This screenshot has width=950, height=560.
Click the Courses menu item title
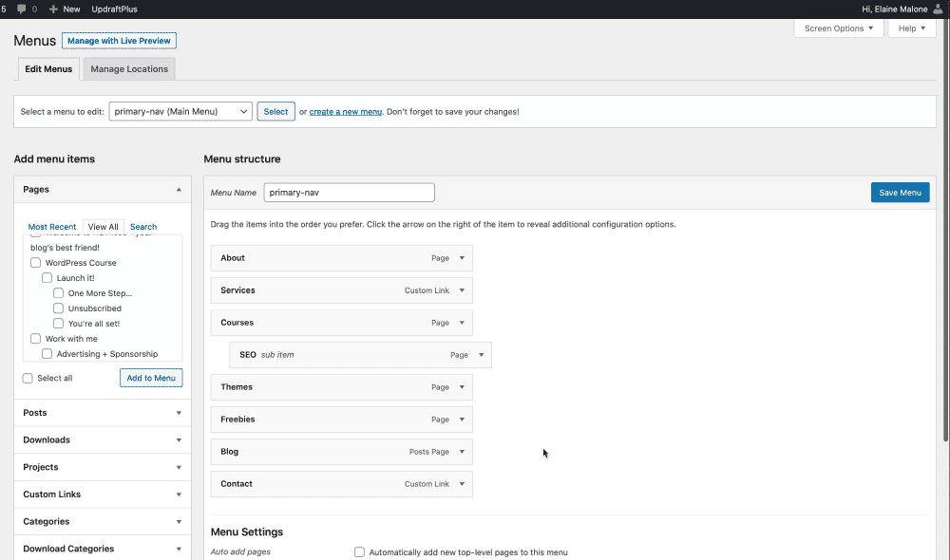[x=237, y=323]
